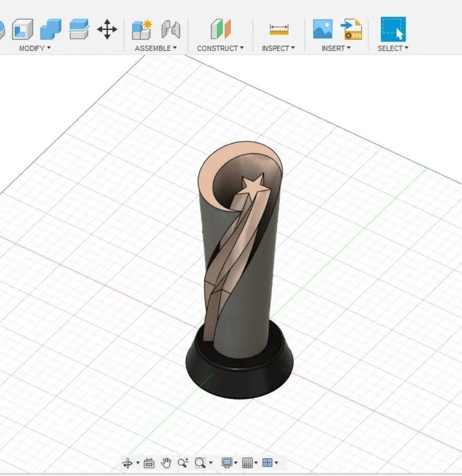Click the Orbit navigation icon

[x=127, y=463]
